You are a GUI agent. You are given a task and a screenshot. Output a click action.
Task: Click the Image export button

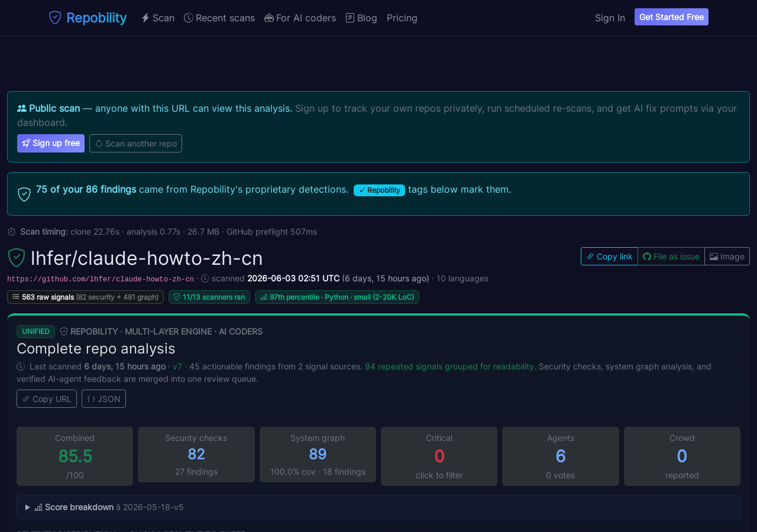727,257
